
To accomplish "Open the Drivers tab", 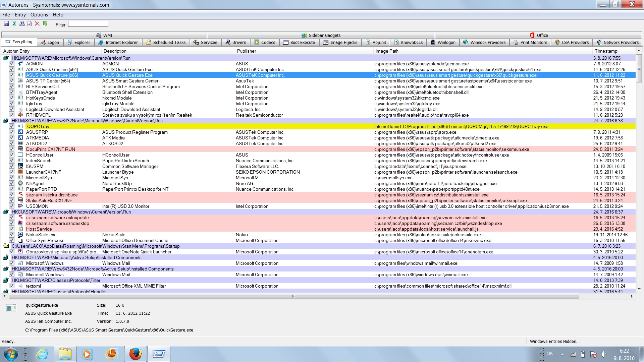I will 235,42.
